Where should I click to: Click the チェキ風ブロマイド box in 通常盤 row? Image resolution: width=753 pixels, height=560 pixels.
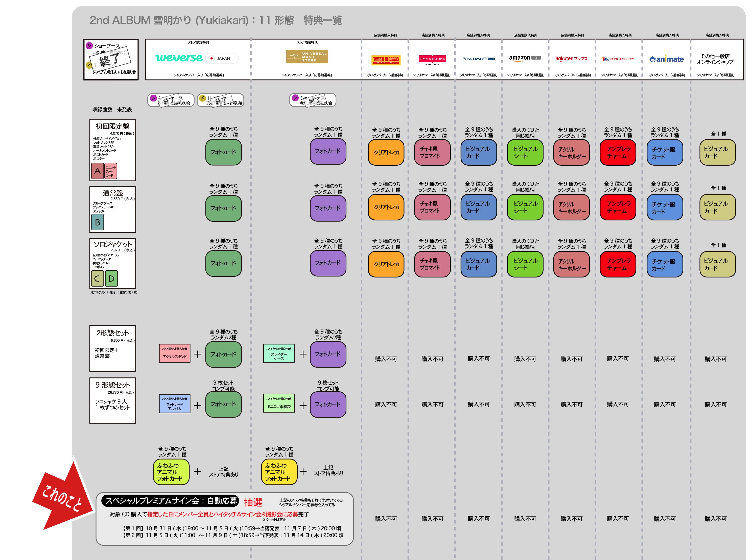pyautogui.click(x=432, y=207)
